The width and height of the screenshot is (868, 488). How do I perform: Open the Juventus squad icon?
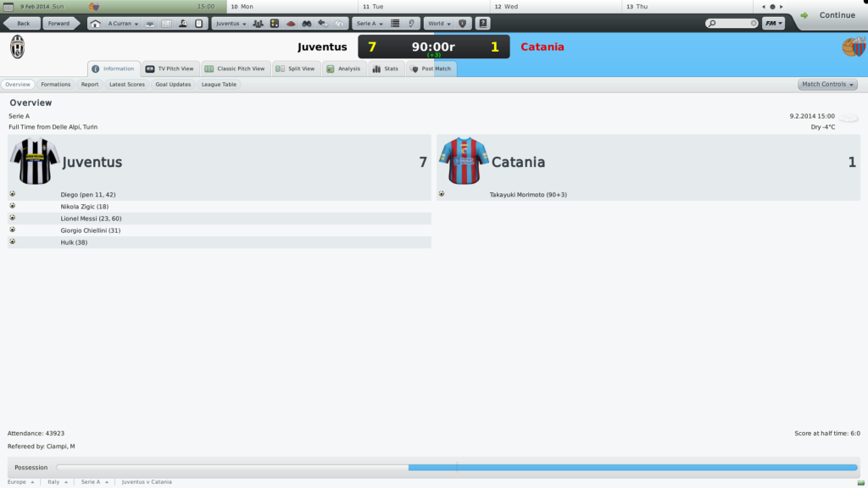[x=258, y=24]
